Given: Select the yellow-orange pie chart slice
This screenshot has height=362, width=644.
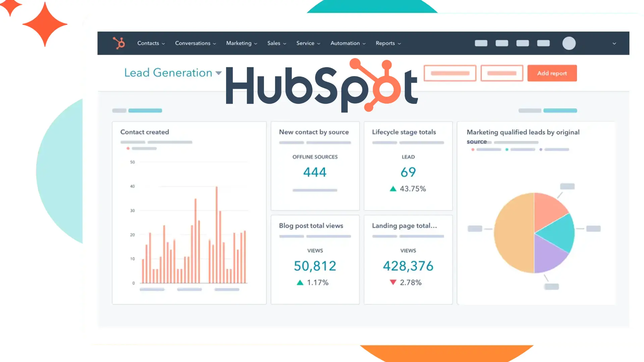Looking at the screenshot, I should pos(513,233).
